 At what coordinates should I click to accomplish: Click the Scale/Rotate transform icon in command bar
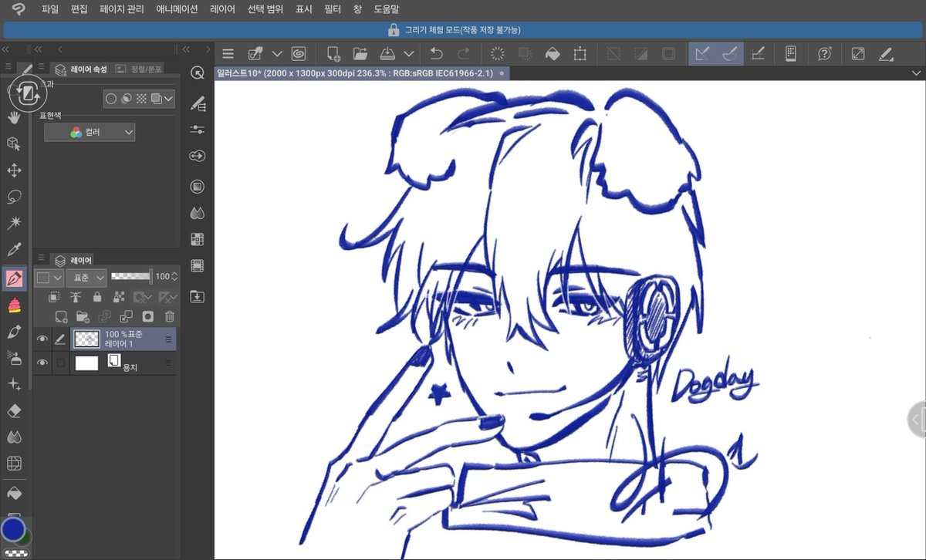coord(580,54)
